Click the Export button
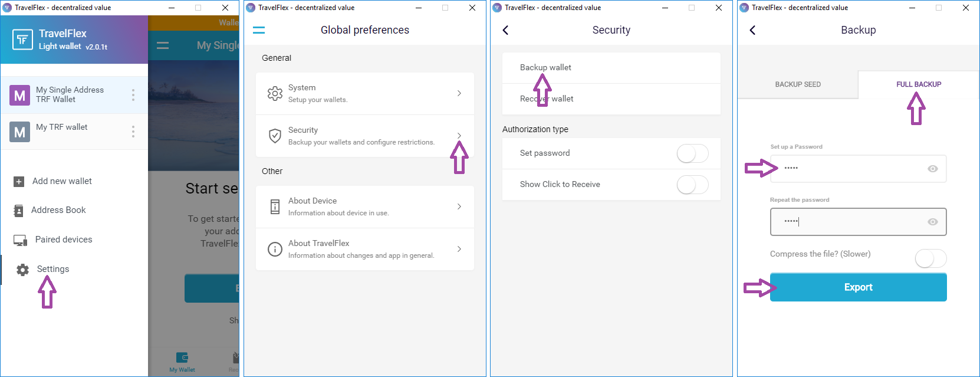 pyautogui.click(x=858, y=287)
